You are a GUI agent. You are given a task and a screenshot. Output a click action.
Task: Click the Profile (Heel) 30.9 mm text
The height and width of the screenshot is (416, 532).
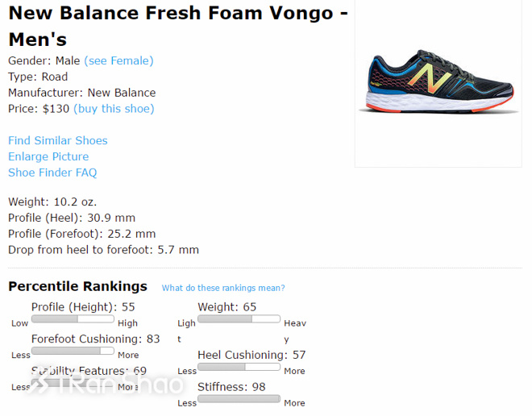(72, 218)
